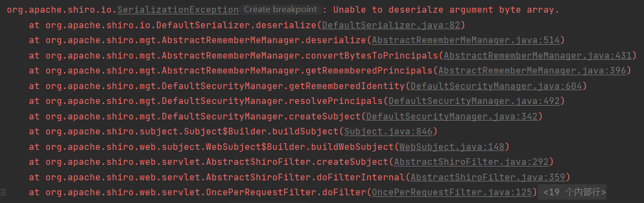Open DefaultSerializer.java:82 link
Screen dimensions: 644x203
tap(391, 25)
